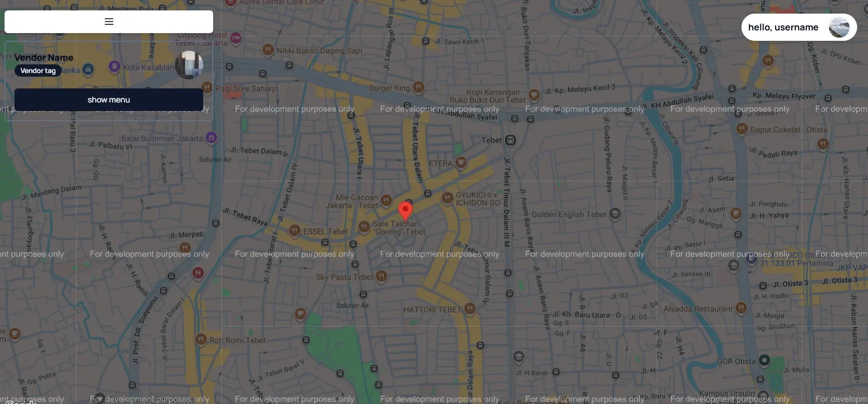Select the Kp. Melayu Flyover label
The image size is (868, 404).
tap(784, 96)
